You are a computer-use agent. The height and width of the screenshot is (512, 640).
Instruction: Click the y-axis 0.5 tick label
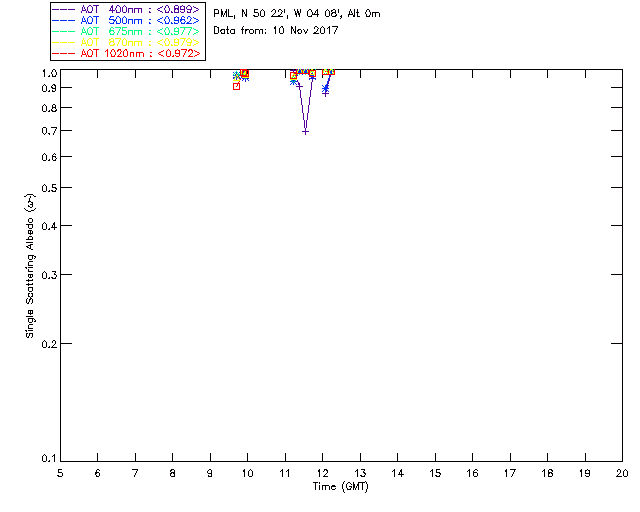click(49, 188)
